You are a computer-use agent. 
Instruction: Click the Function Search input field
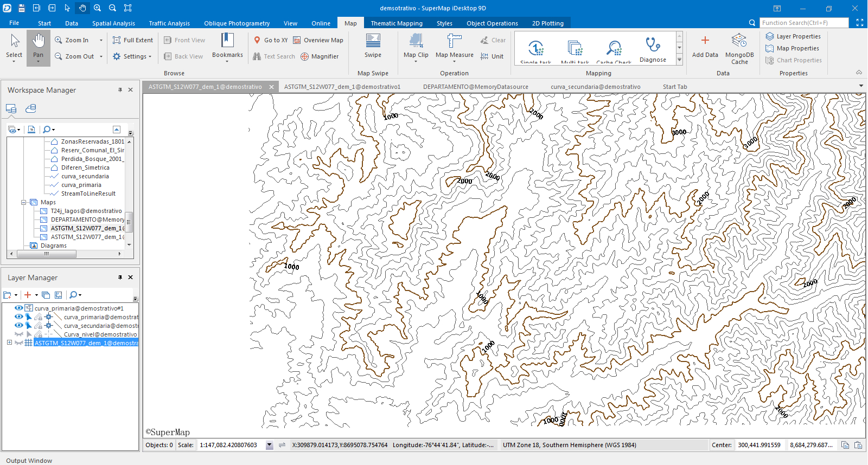click(x=803, y=23)
